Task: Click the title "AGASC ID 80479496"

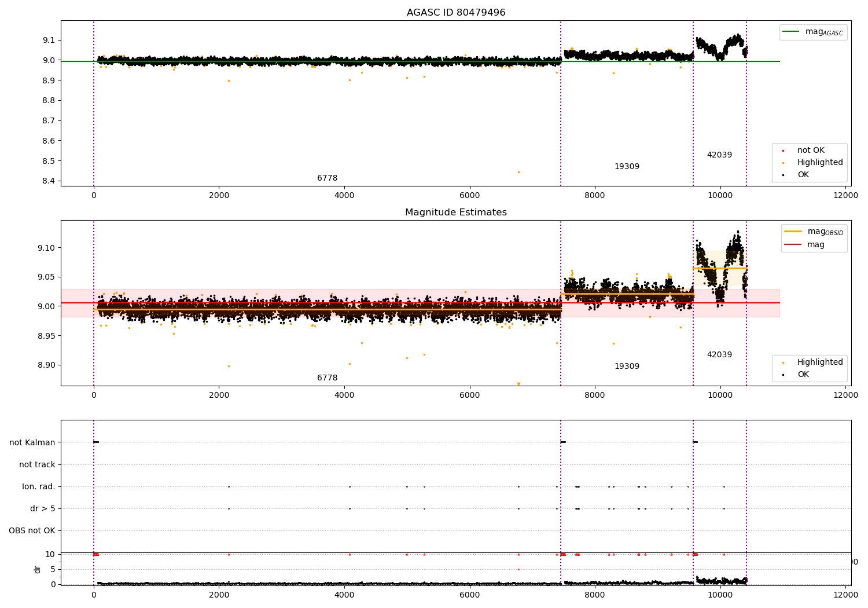Action: click(456, 13)
